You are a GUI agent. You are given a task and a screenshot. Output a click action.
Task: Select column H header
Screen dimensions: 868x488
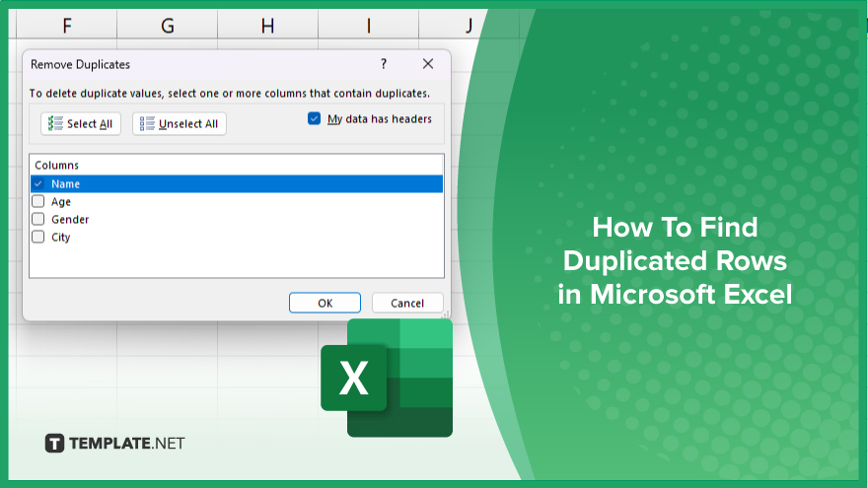[268, 26]
